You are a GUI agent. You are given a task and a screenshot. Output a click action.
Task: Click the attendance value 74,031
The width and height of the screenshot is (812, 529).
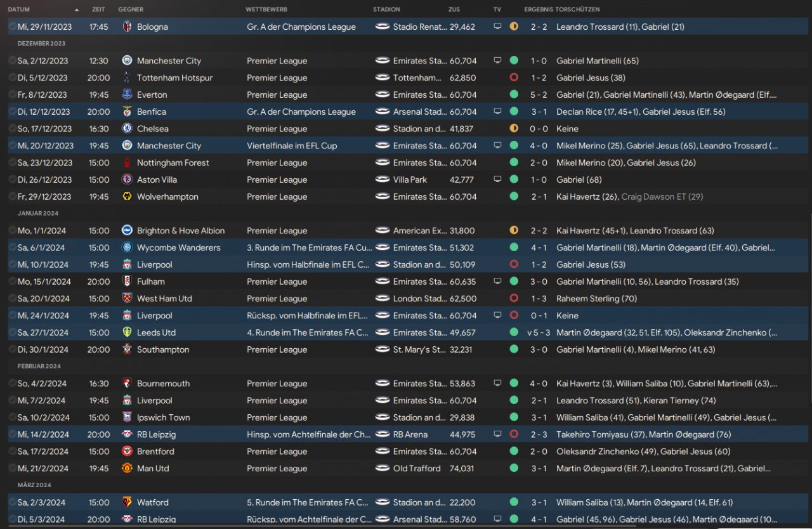pos(463,468)
